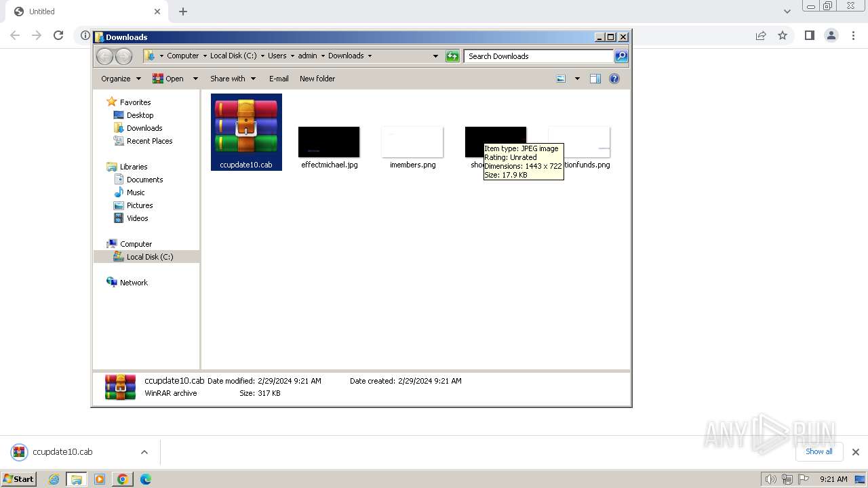The width and height of the screenshot is (868, 488).
Task: Open a new Chrome tab with the plus button
Action: click(x=183, y=12)
